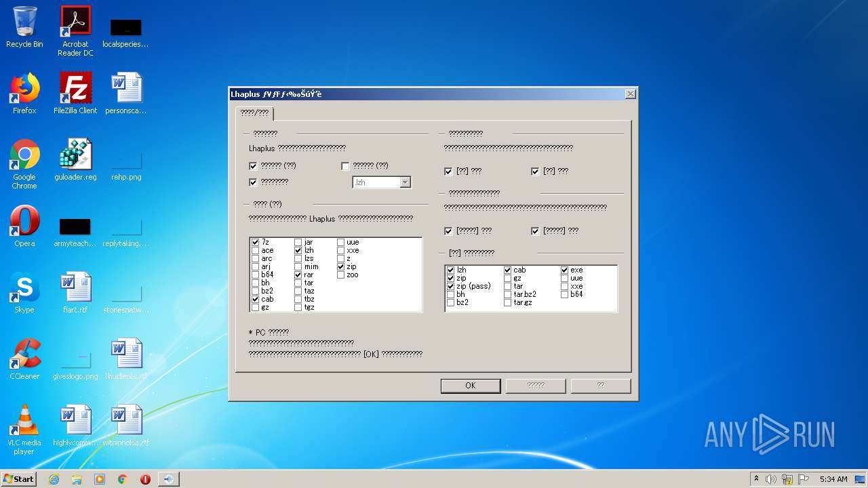Launch FileZilla Client shortcut
The width and height of the screenshot is (868, 488).
75,94
